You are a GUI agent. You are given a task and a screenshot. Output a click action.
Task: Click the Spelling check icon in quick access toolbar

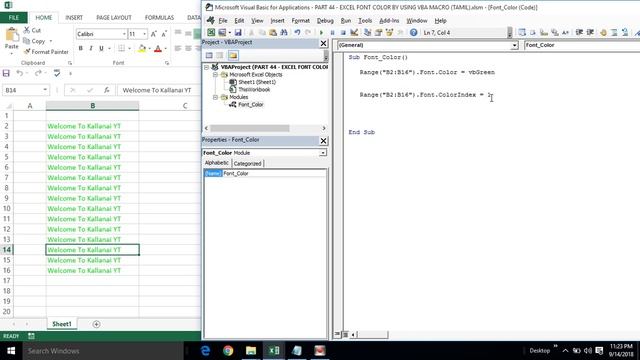tap(57, 73)
